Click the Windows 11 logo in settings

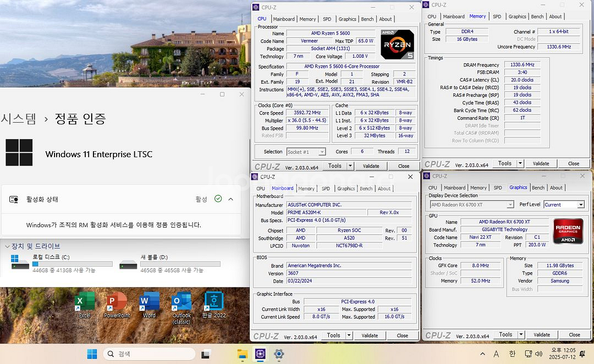coord(19,152)
